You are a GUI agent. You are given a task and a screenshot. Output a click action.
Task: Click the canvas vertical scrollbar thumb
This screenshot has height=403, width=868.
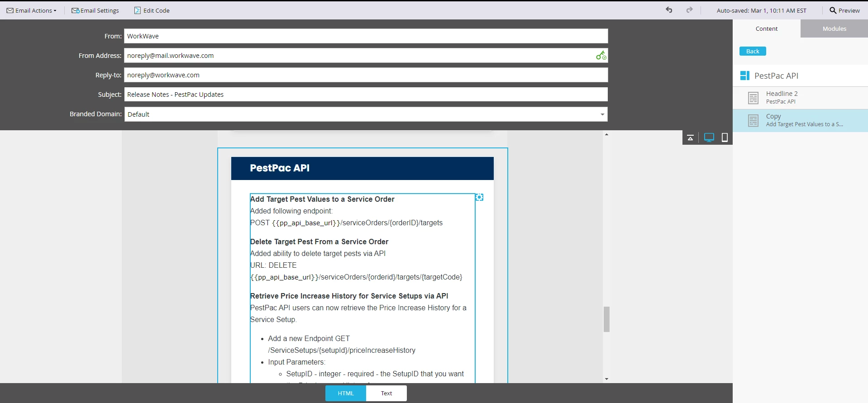(x=606, y=319)
